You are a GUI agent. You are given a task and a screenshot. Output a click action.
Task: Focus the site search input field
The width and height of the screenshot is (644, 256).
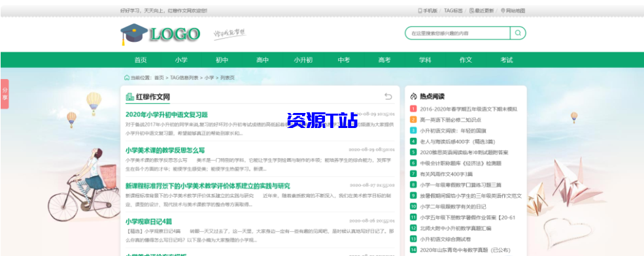click(x=458, y=33)
